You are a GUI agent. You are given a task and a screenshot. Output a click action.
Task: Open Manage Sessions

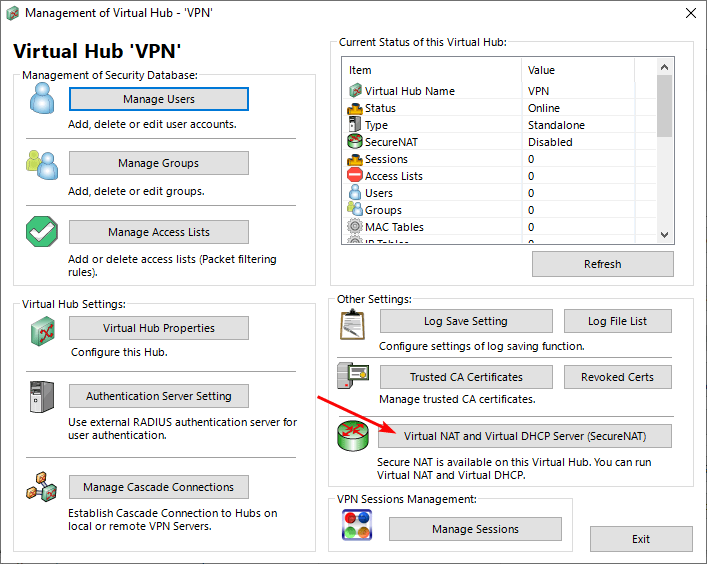click(x=475, y=529)
